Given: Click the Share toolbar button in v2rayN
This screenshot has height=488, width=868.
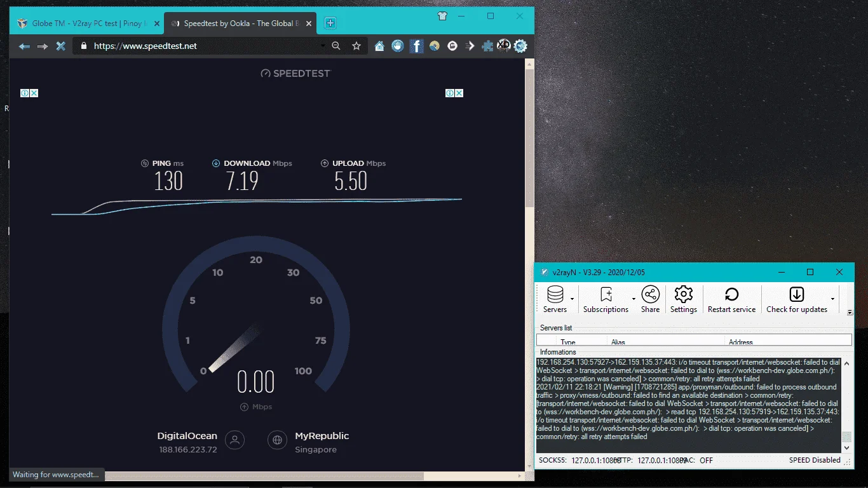Looking at the screenshot, I should click(650, 299).
